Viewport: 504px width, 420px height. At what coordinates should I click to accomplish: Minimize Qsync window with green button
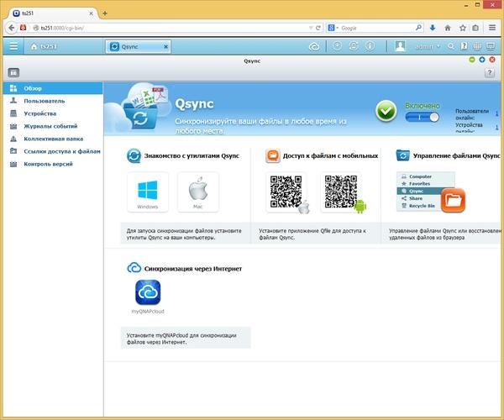tap(472, 60)
